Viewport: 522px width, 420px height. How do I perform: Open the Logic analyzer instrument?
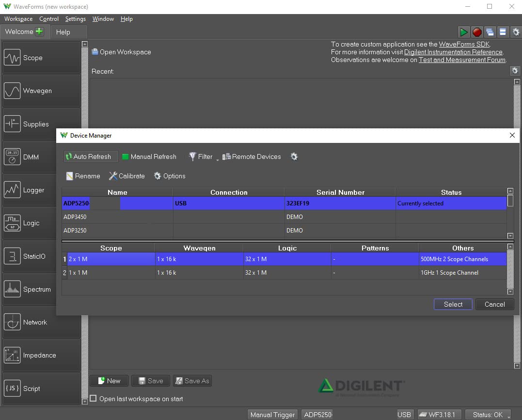click(x=30, y=223)
